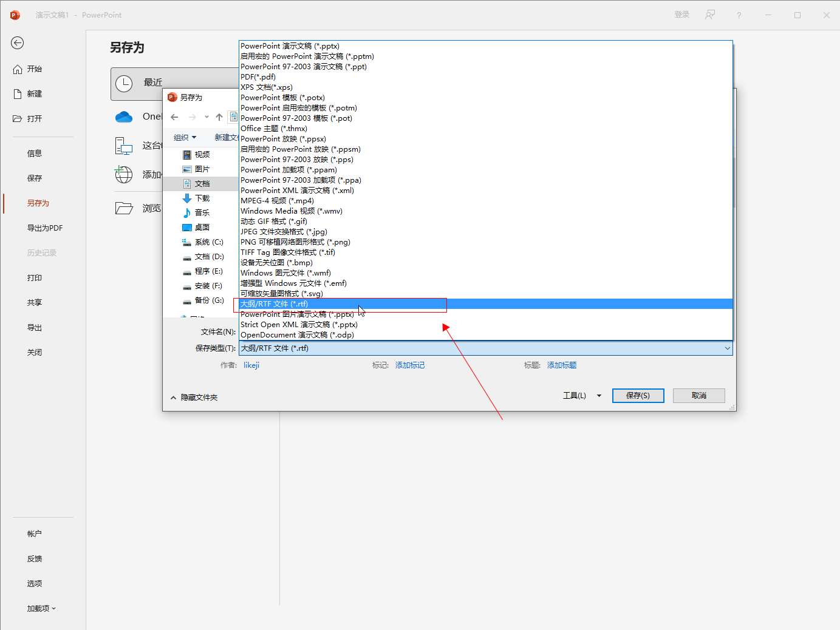Choose MPEG-4 视频 (*.mp4) format

(x=486, y=201)
